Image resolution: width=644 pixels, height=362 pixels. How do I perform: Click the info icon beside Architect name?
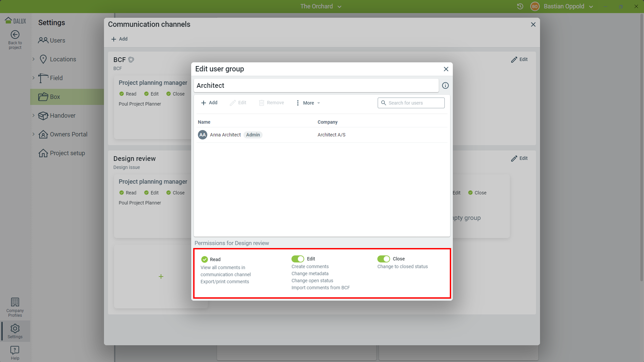pyautogui.click(x=445, y=85)
